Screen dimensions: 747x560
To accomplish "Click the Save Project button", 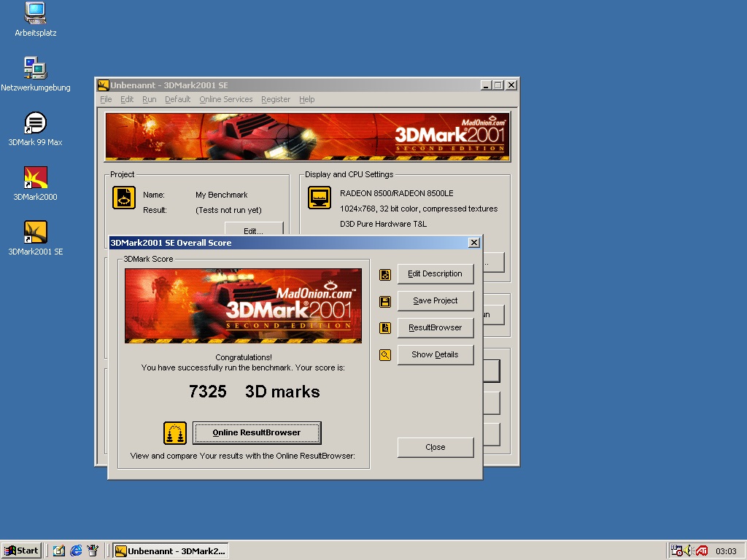I will pyautogui.click(x=436, y=301).
